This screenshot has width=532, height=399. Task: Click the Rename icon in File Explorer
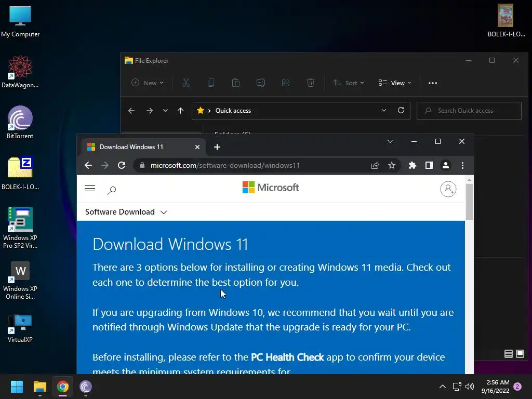[x=261, y=83]
